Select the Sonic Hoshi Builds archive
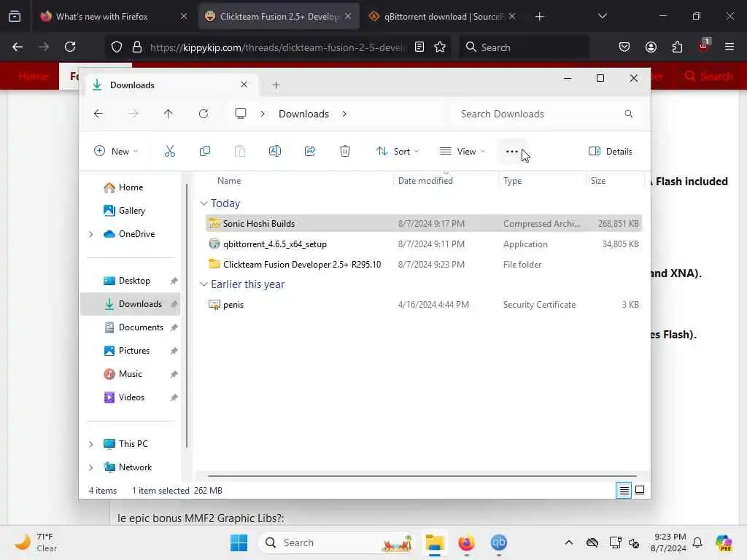Screen dimensions: 747x560 pyautogui.click(x=424, y=224)
